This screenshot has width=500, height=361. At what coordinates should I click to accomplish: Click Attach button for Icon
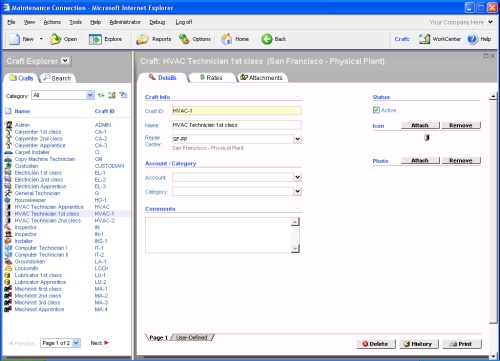pos(420,125)
